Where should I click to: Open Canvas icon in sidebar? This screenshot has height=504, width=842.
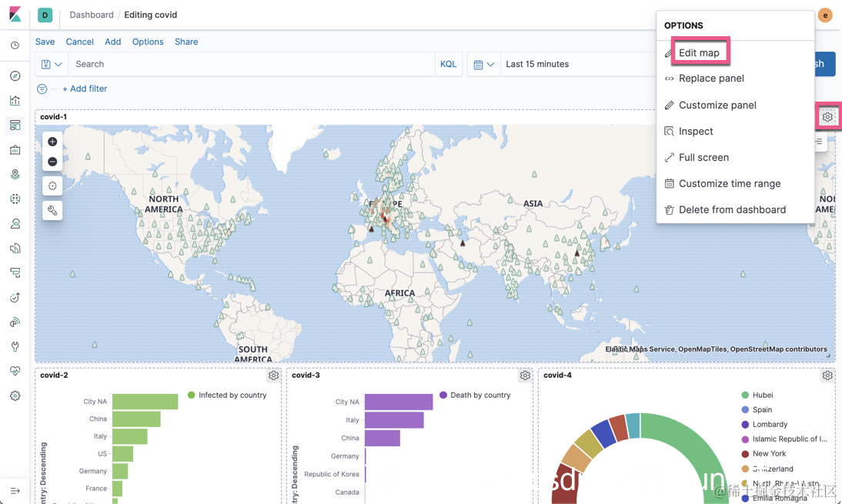(x=15, y=150)
